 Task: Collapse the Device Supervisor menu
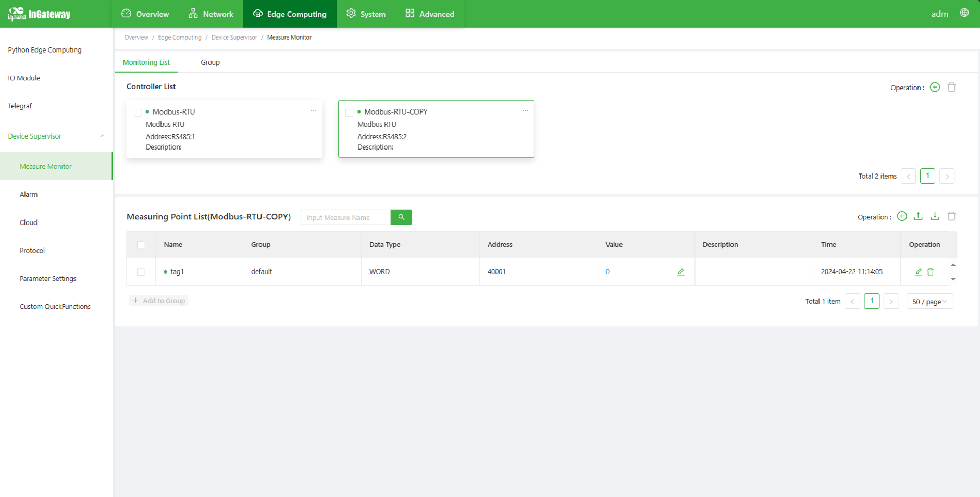[x=102, y=136]
